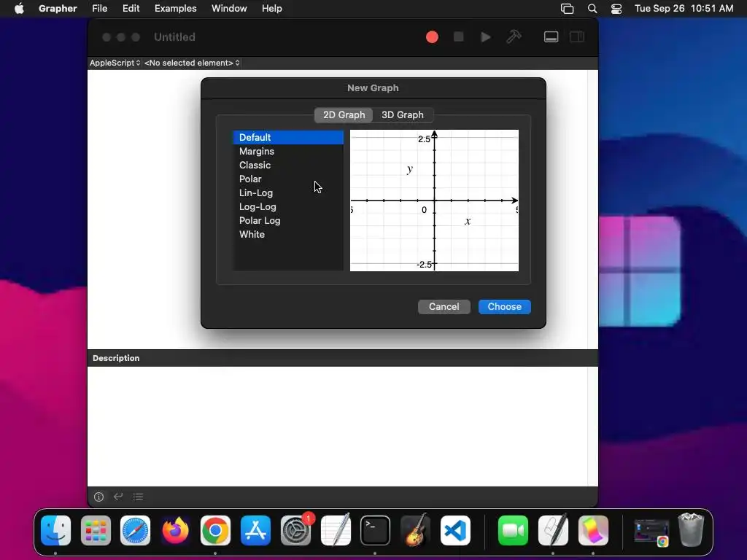Open Control Center in menu bar
This screenshot has width=747, height=560.
click(x=616, y=9)
